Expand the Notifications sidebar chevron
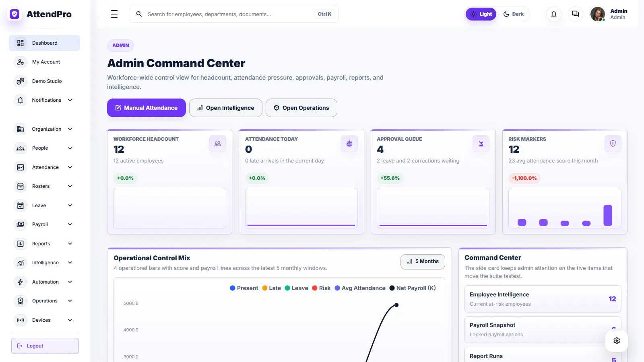Screen dimensions: 644x362 (x=70, y=100)
